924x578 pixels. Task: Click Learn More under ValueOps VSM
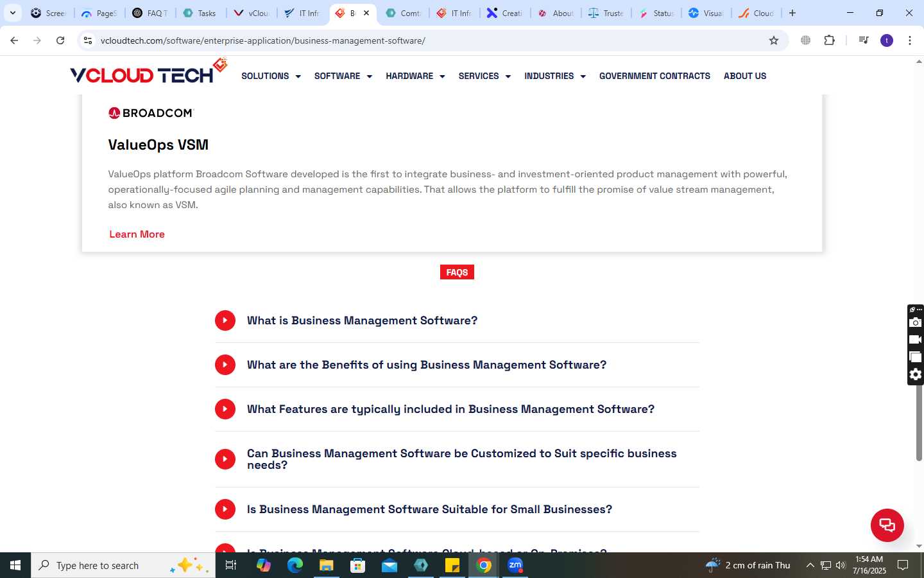tap(137, 234)
